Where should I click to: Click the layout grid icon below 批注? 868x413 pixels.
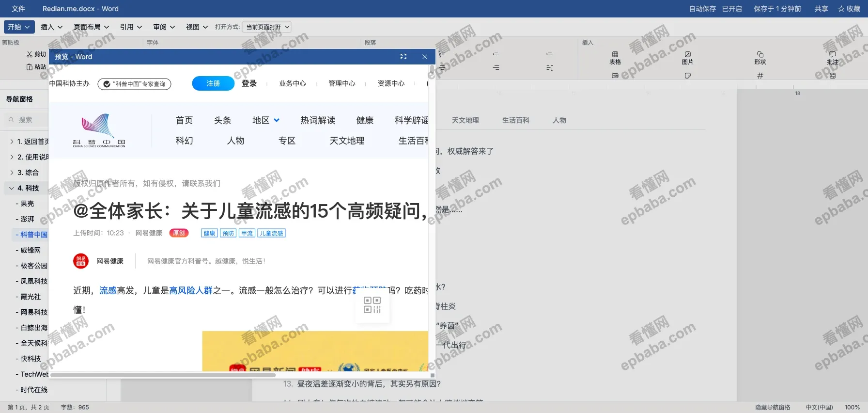pyautogui.click(x=833, y=76)
